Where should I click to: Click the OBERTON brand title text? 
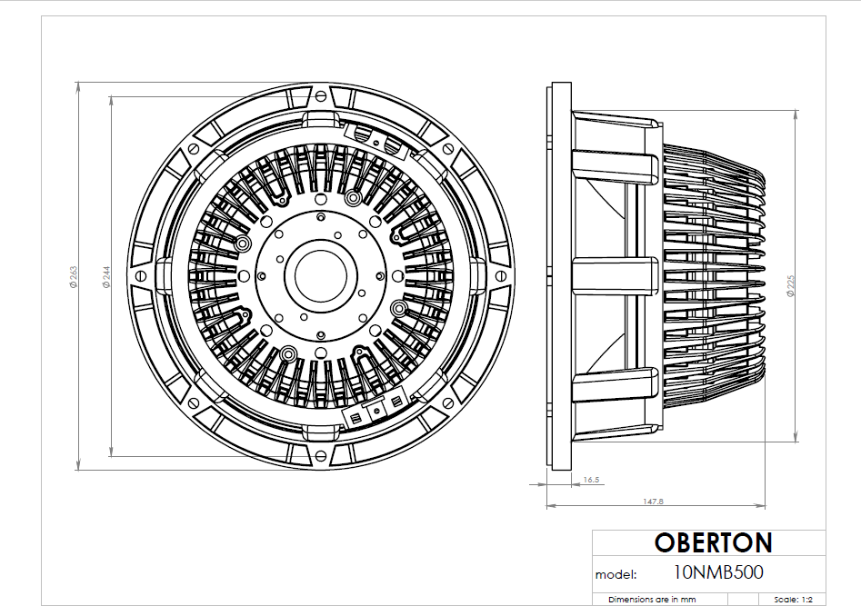[713, 543]
